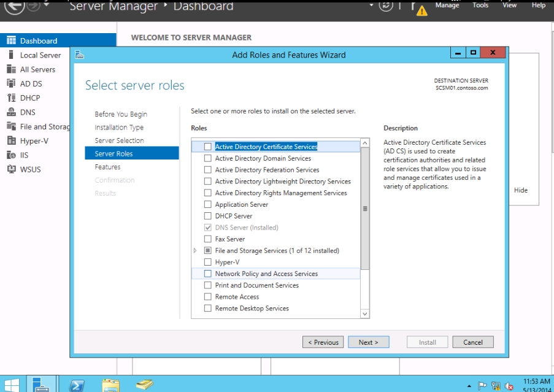Open Dashboard icon in sidebar

[10, 40]
